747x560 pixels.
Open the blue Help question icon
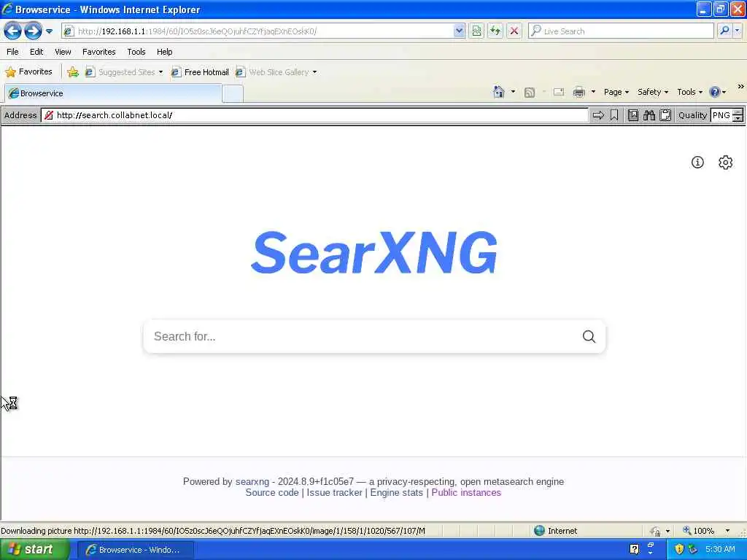715,92
